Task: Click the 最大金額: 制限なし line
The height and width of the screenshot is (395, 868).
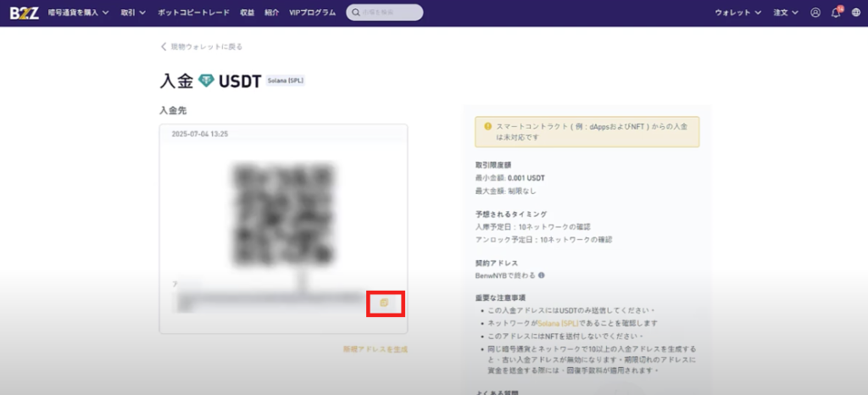Action: point(505,191)
